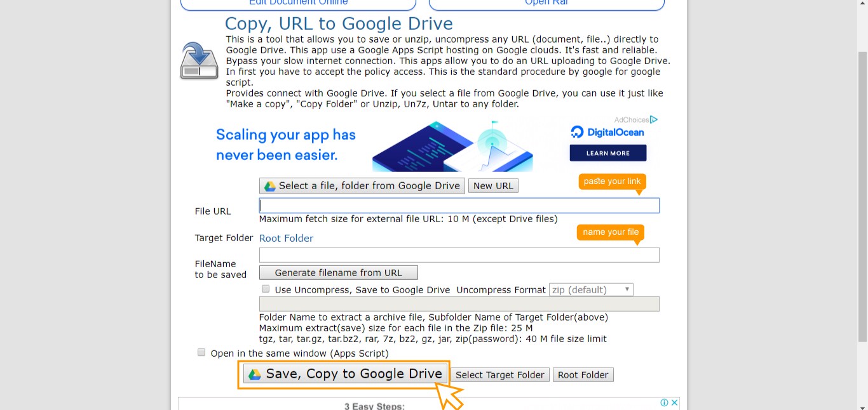Click Save, Copy to Google Drive button
The height and width of the screenshot is (410, 868).
(346, 374)
